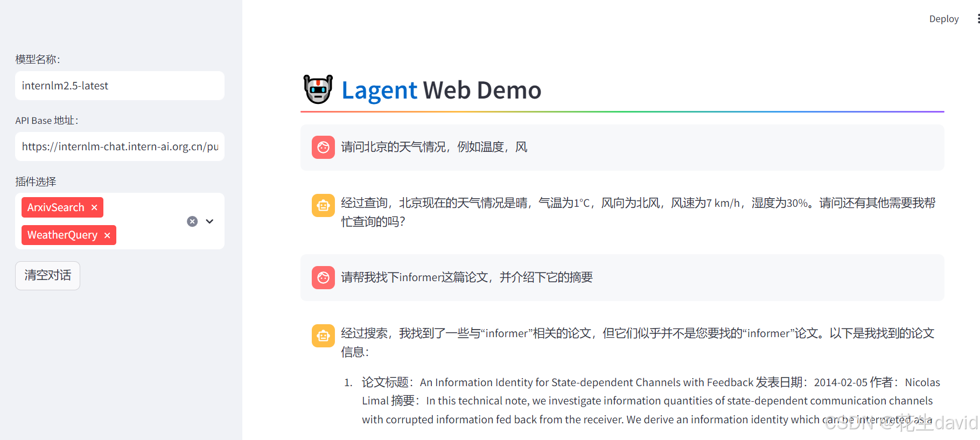Viewport: 980px width, 440px height.
Task: Click the reply starting 经过搜索，我找到了一些与
Action: pyautogui.click(x=638, y=343)
